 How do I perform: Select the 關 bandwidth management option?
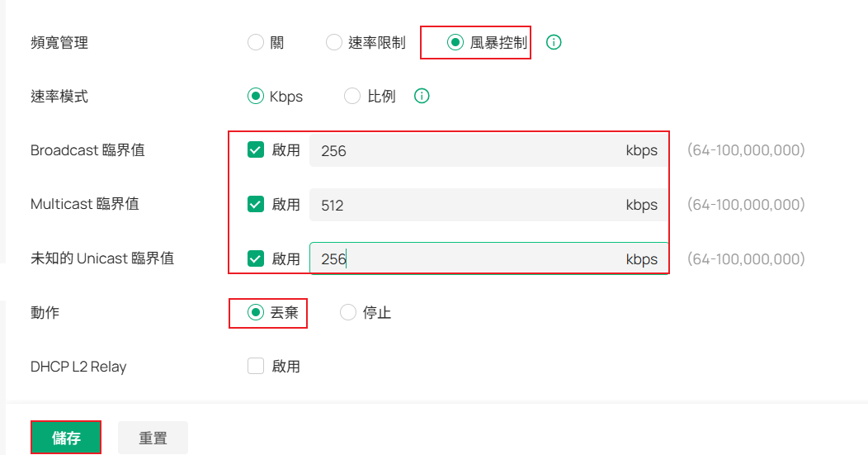(x=256, y=42)
